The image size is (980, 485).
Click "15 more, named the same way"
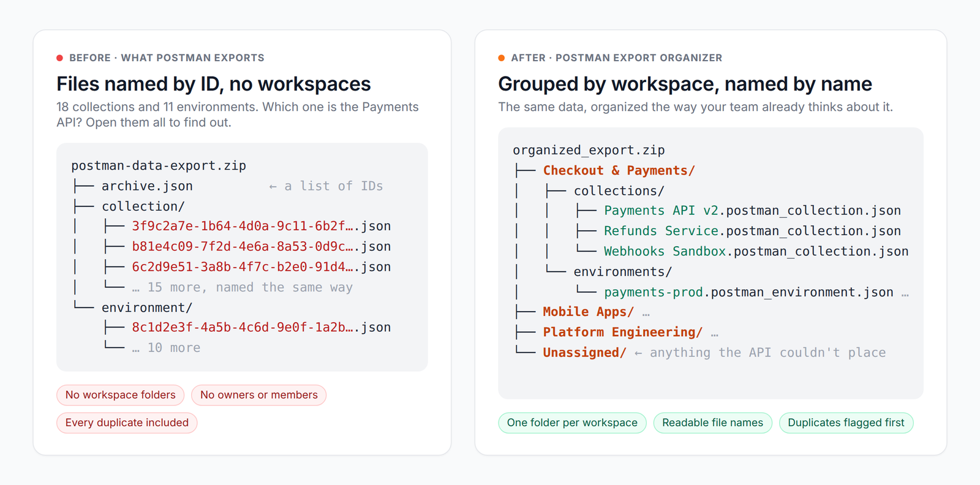243,287
